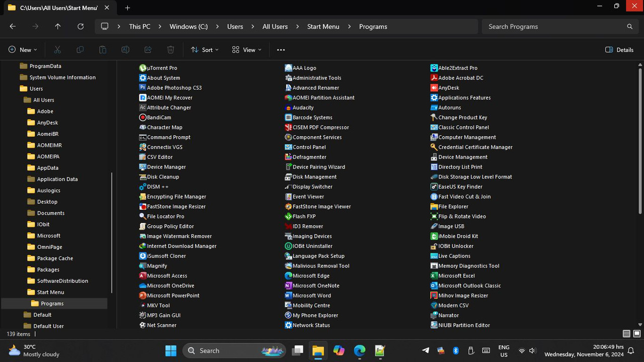
Task: Expand the chevron after All Users breadcrumb
Action: (297, 27)
